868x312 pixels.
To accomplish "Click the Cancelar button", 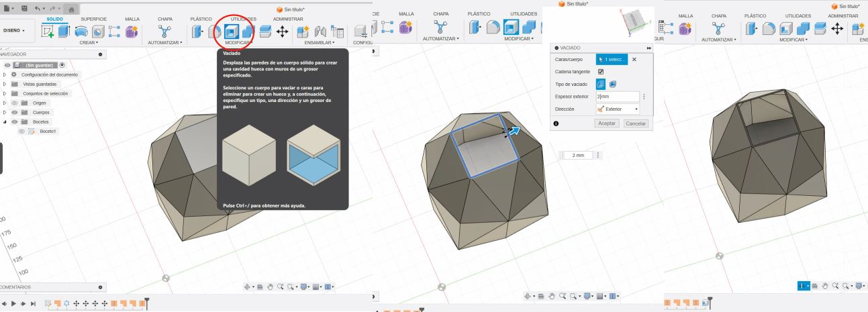I will (635, 123).
